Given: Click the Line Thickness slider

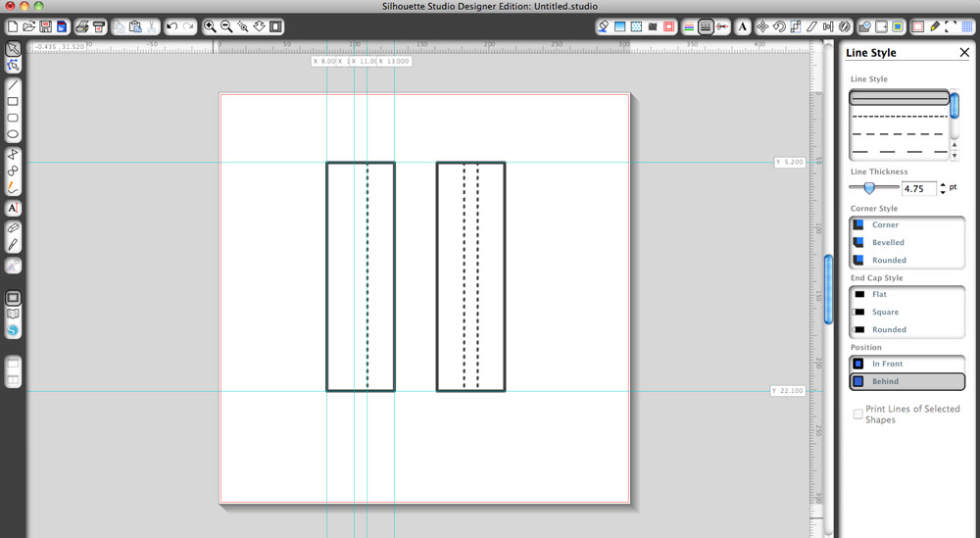Looking at the screenshot, I should (869, 187).
